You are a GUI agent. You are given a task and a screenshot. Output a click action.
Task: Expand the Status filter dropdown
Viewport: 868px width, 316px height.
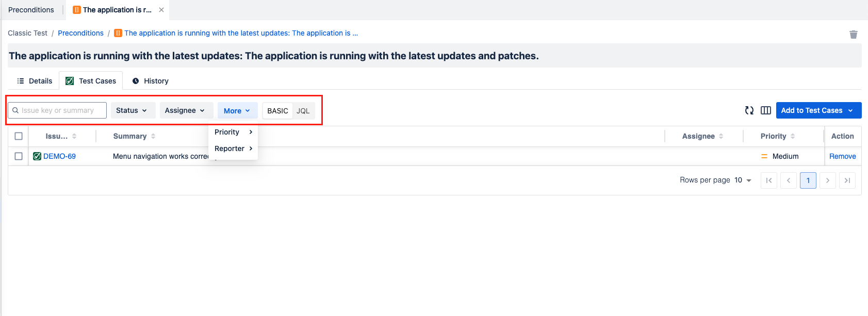coord(132,110)
